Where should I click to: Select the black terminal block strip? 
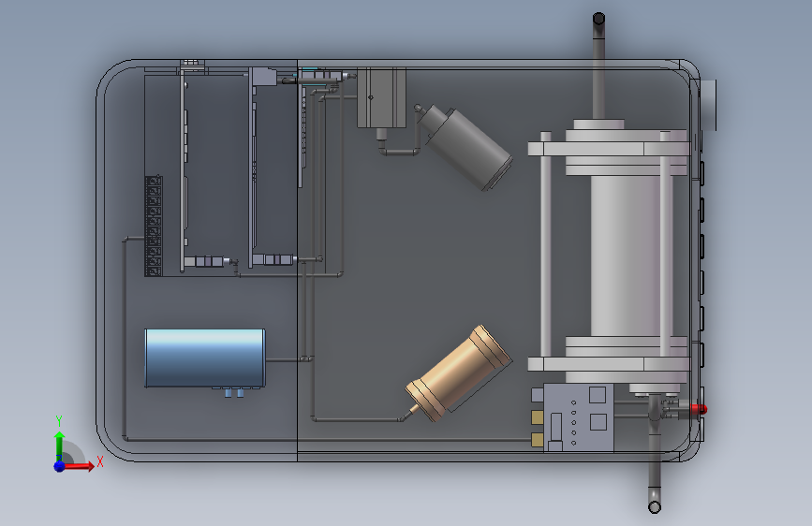pos(154,226)
